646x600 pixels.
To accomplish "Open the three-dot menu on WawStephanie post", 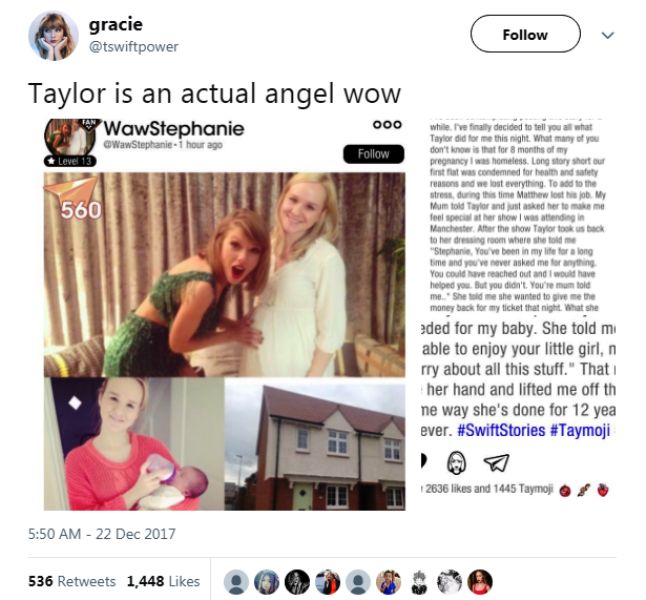I will (x=387, y=124).
